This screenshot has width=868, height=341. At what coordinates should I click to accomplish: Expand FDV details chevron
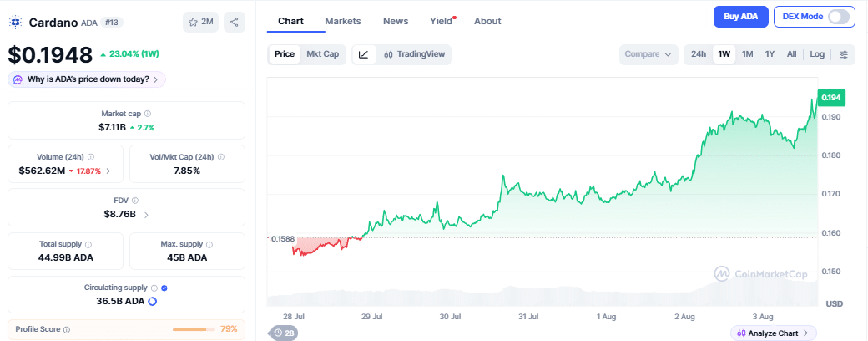coord(146,215)
